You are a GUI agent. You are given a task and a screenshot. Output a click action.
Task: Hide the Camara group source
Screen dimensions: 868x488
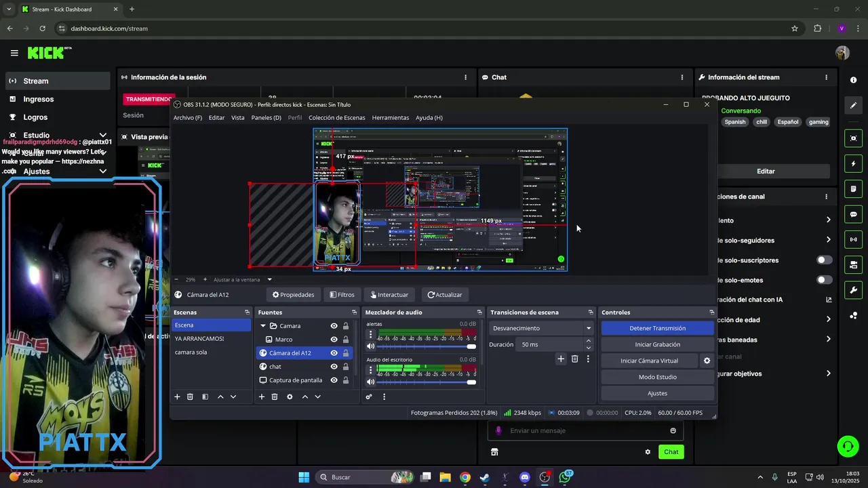point(334,326)
